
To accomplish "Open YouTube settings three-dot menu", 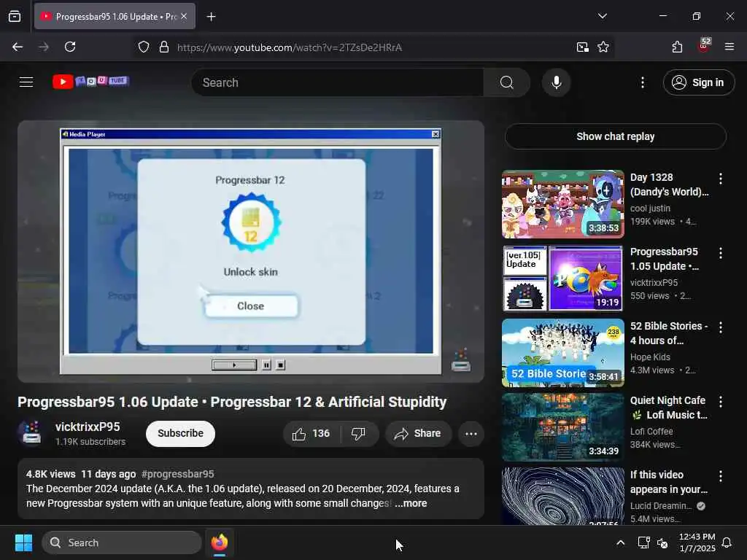I will click(x=642, y=82).
